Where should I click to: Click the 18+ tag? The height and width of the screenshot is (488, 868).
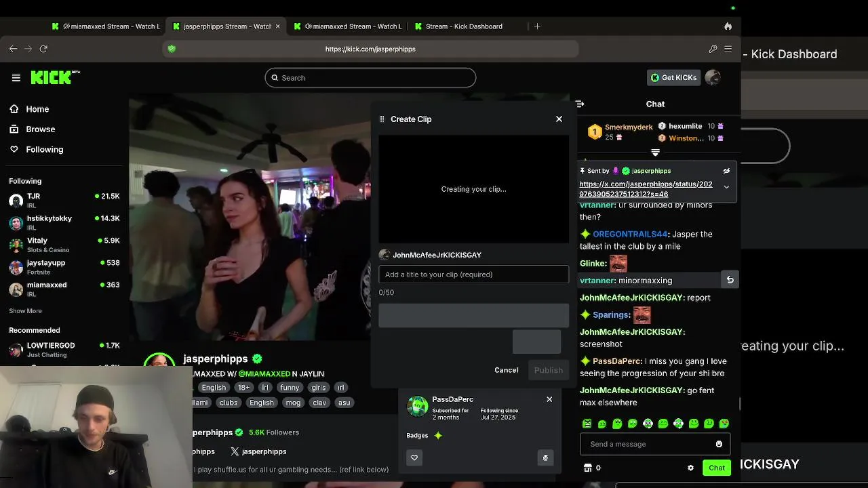point(243,388)
